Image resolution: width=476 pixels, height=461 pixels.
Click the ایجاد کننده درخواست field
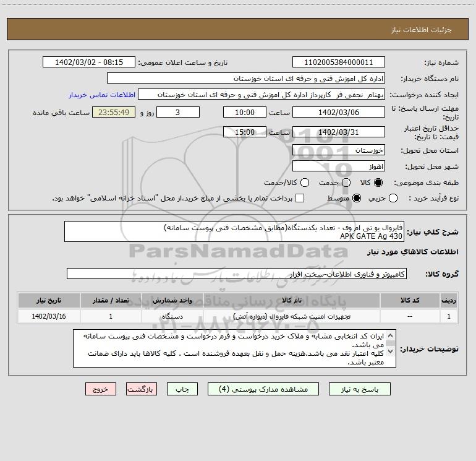pyautogui.click(x=261, y=95)
